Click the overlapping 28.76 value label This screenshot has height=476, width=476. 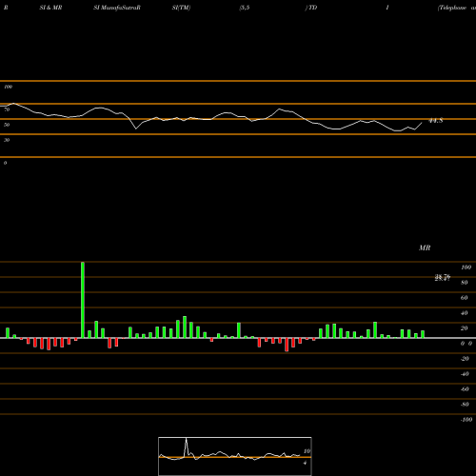pos(443,278)
